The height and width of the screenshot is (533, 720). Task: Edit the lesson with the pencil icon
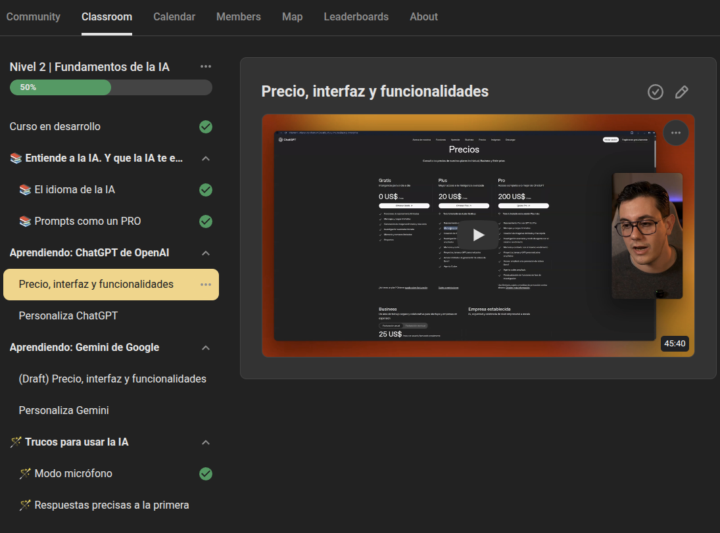681,92
